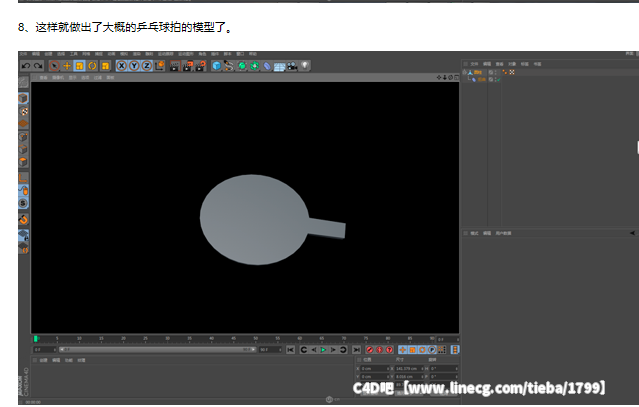639x407 pixels.
Task: Open the 文件 menu in the main menu bar
Action: 23,54
